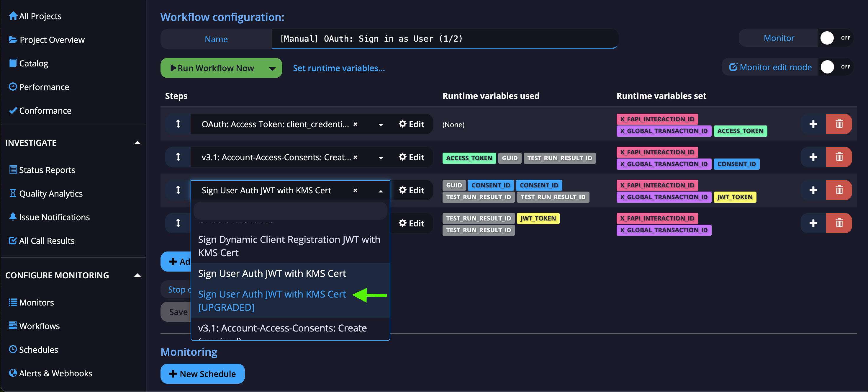868x392 pixels.
Task: Expand the Run Workflow Now dropdown arrow
Action: pyautogui.click(x=273, y=68)
